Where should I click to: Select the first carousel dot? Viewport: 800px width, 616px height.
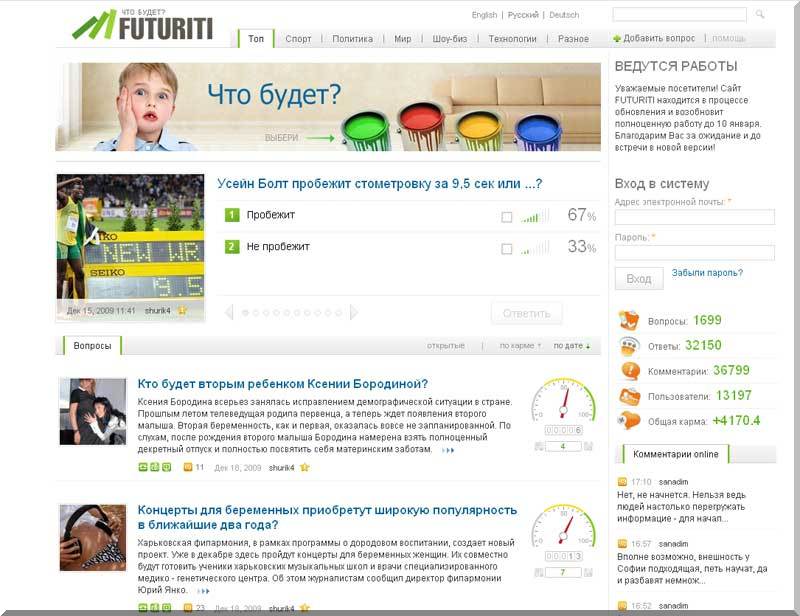[x=245, y=313]
